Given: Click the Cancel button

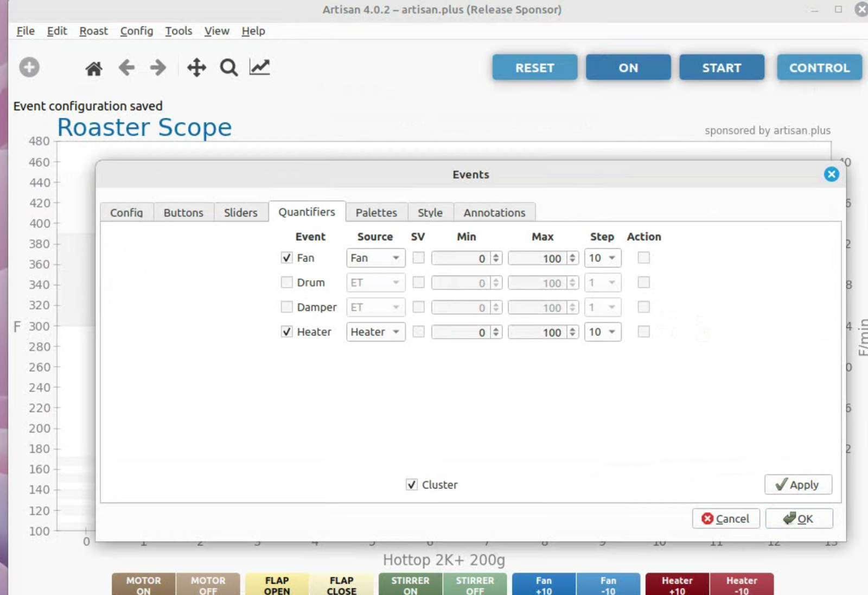Looking at the screenshot, I should 725,518.
